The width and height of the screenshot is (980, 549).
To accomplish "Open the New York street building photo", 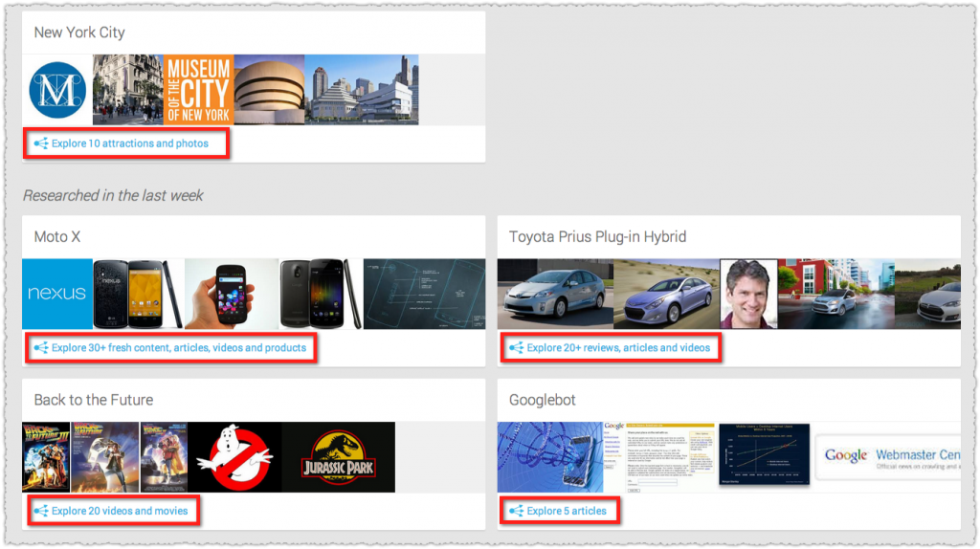I will coord(128,90).
